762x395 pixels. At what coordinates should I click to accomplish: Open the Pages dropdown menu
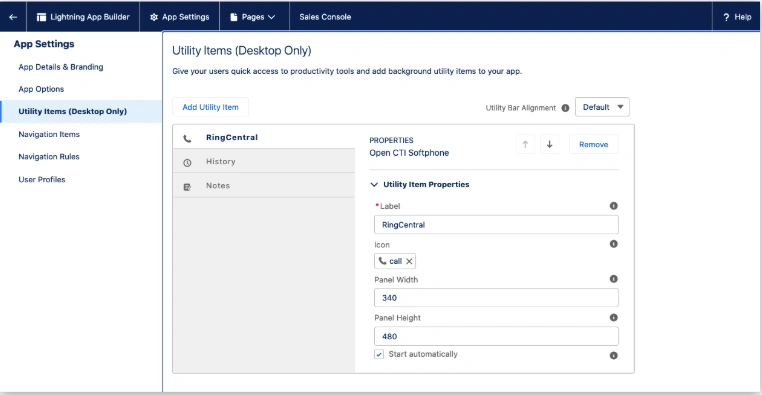coord(253,17)
